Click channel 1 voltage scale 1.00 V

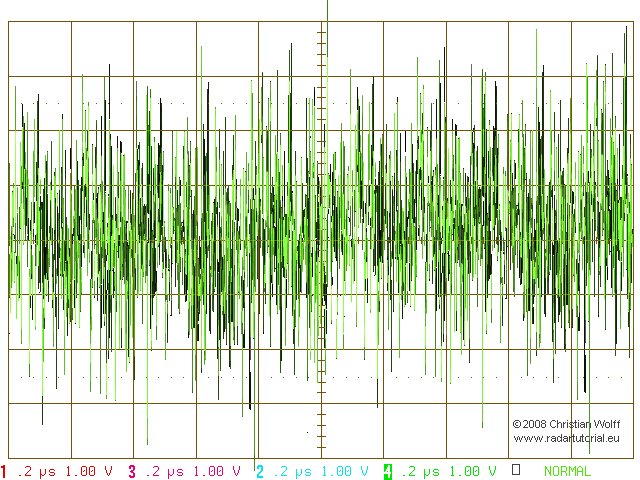click(x=89, y=471)
